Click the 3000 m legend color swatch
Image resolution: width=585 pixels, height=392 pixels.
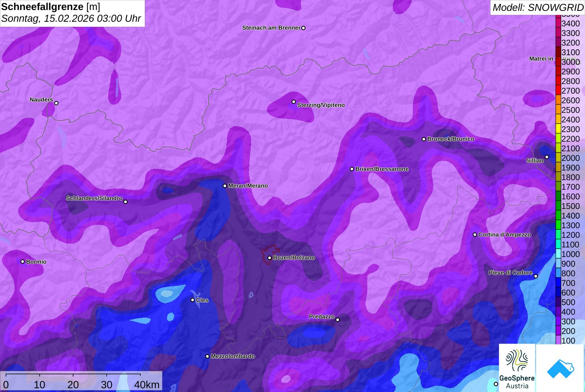pos(558,61)
